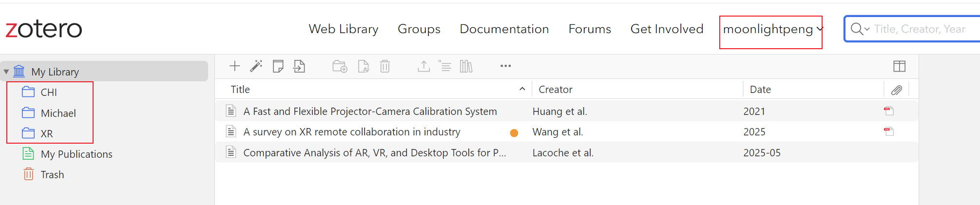Click creator cell 'Huang et al.'
This screenshot has width=980, height=205.
(x=560, y=112)
